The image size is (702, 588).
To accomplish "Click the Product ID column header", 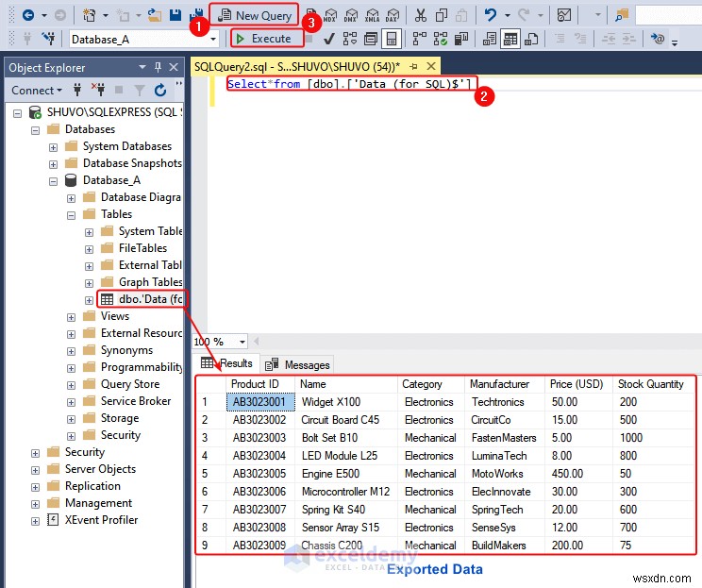I will tap(260, 384).
